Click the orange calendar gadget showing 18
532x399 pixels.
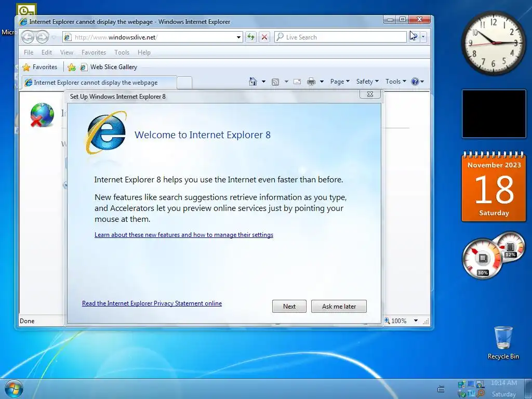[494, 187]
